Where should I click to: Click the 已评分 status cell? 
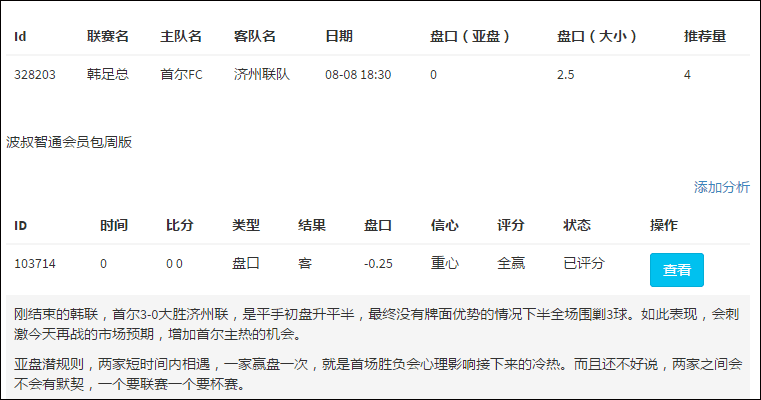(x=584, y=263)
